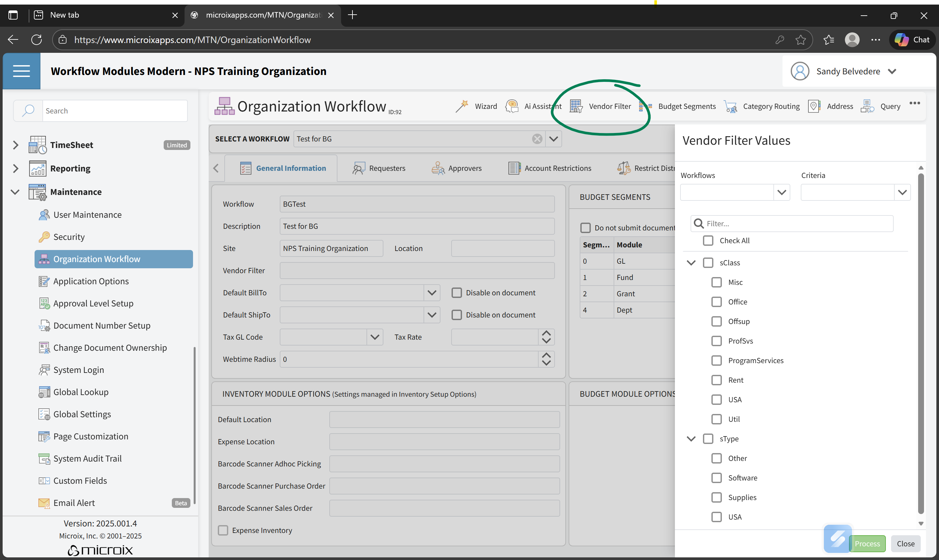The height and width of the screenshot is (560, 939).
Task: Close the Vendor Filter Values panel
Action: click(x=905, y=544)
